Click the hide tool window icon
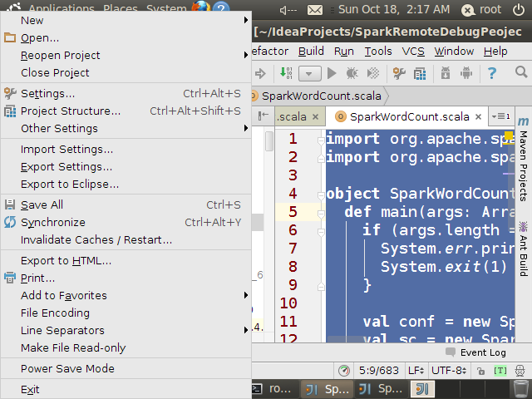The width and height of the screenshot is (532, 399). point(264,116)
